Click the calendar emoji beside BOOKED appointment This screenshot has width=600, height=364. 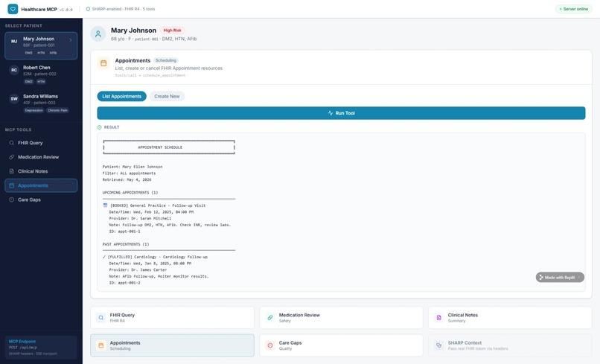(x=105, y=205)
